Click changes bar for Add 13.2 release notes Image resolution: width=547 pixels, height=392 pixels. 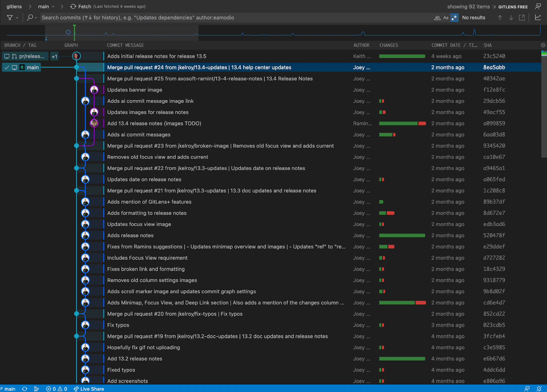402,359
